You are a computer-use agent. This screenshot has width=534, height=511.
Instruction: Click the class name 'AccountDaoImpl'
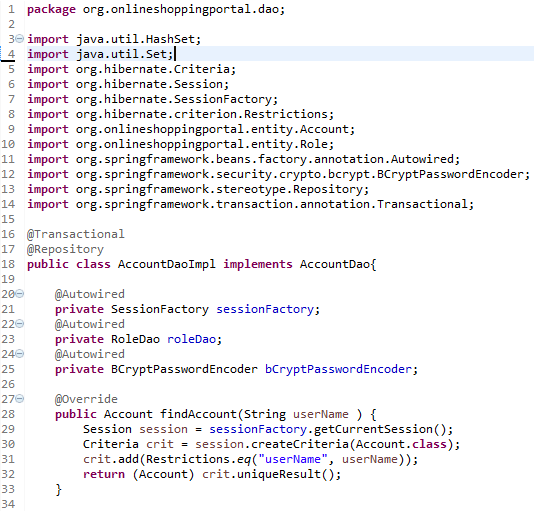167,264
